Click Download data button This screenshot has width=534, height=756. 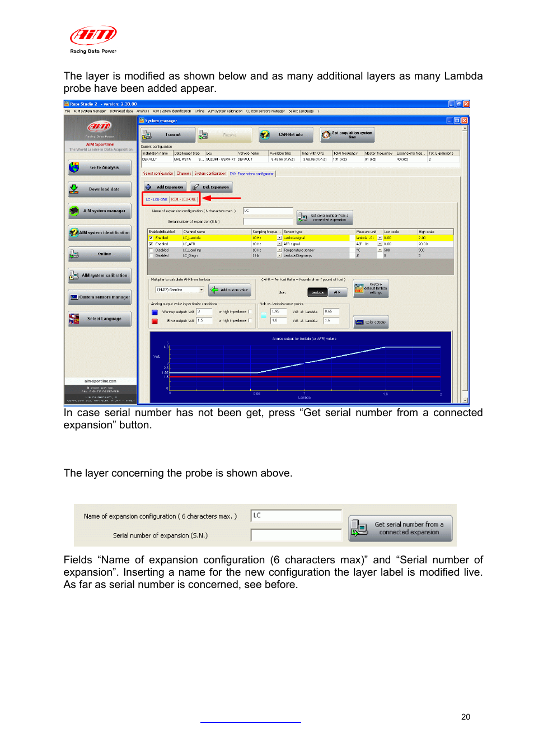[100, 189]
